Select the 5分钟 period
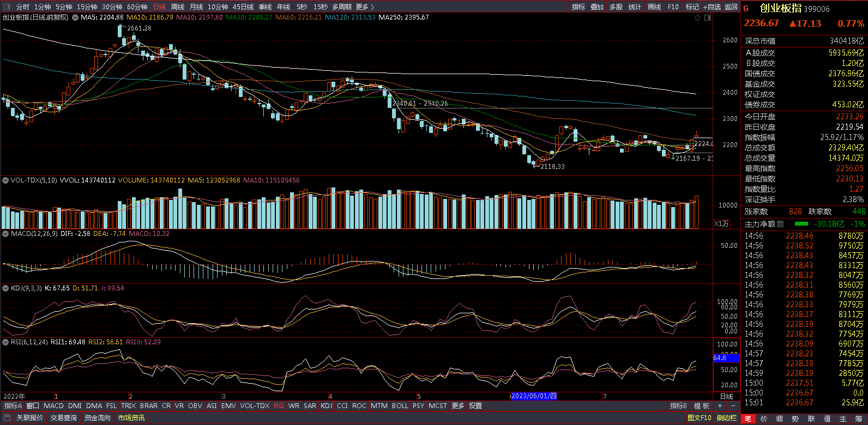Image resolution: width=868 pixels, height=425 pixels. tap(64, 7)
